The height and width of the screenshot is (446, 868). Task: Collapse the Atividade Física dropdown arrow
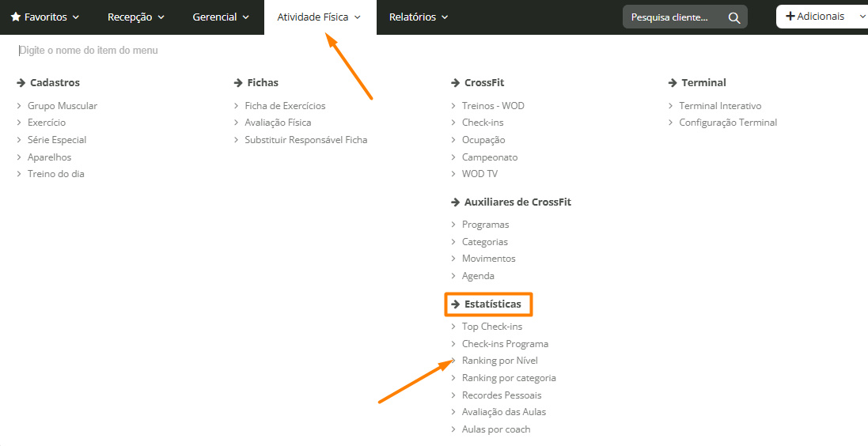[x=358, y=17]
